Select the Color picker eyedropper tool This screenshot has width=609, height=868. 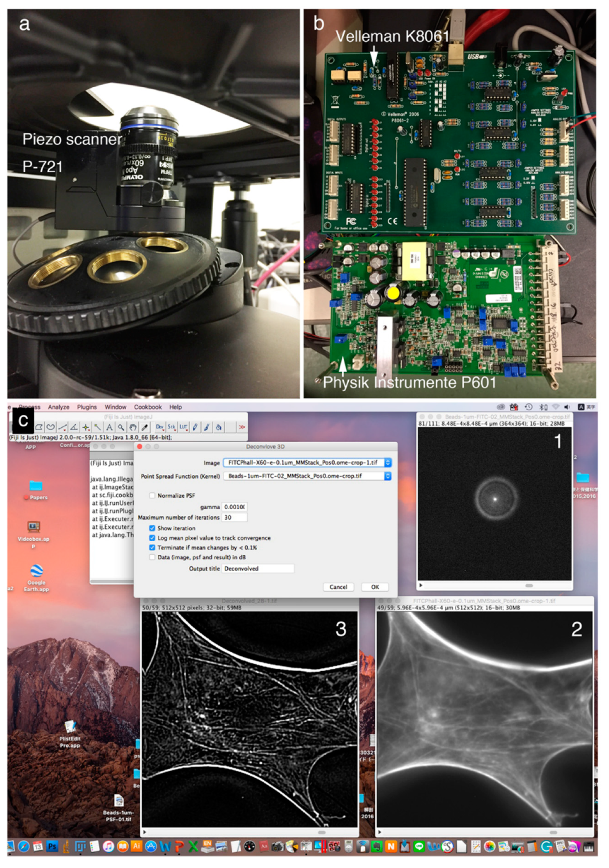145,427
